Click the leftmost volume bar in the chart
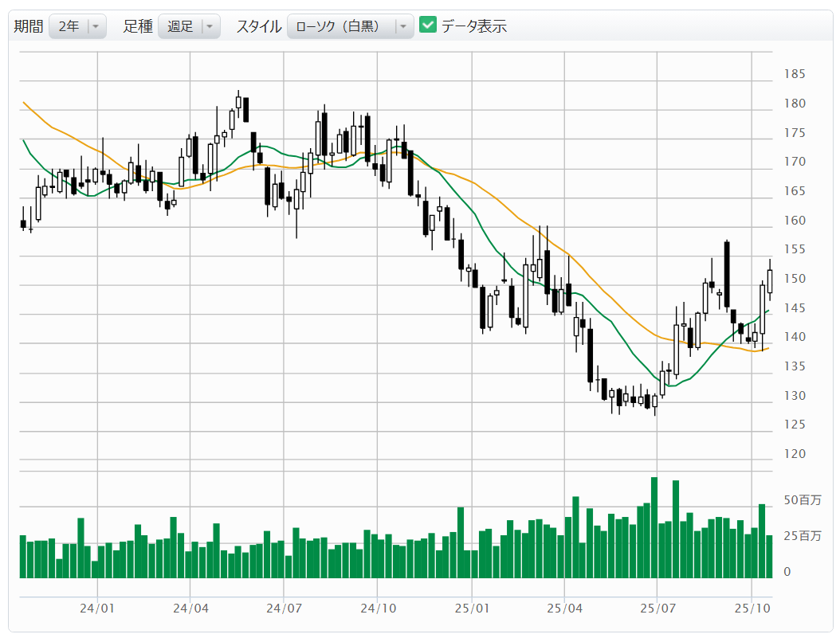The height and width of the screenshot is (638, 840). 23,556
